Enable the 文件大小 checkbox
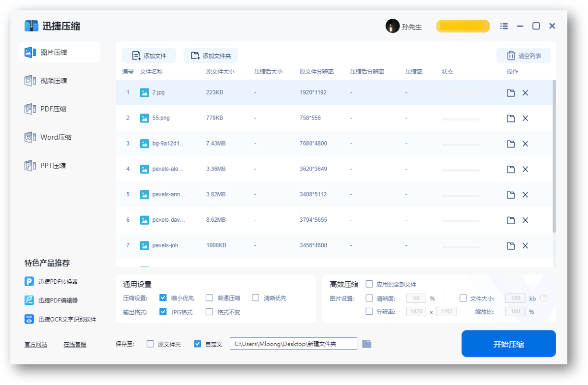The width and height of the screenshot is (588, 385). pyautogui.click(x=463, y=298)
